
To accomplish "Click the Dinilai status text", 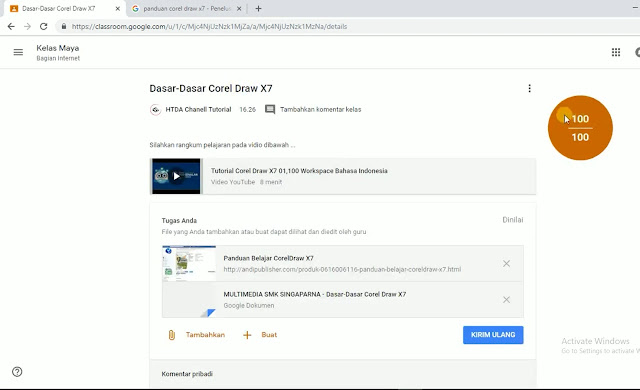I will pyautogui.click(x=513, y=220).
